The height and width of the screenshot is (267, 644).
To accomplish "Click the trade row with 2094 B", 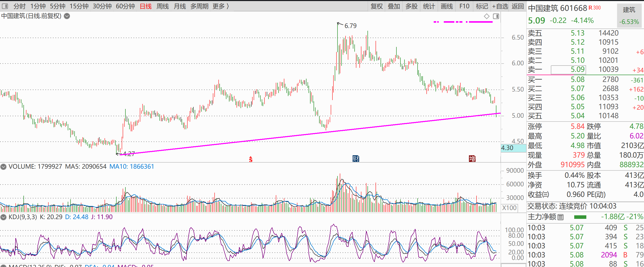I will pyautogui.click(x=585, y=255).
